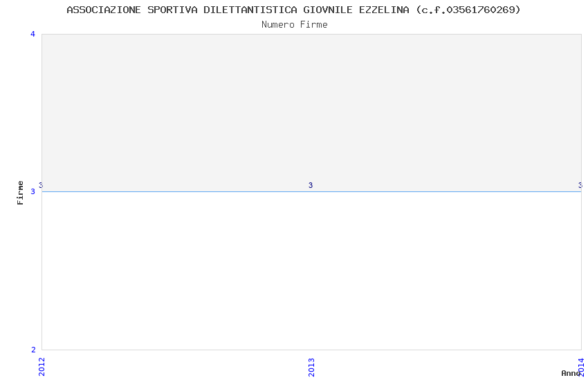Click the data value 3 above 2013
This screenshot has height=380, width=588.
coord(311,185)
